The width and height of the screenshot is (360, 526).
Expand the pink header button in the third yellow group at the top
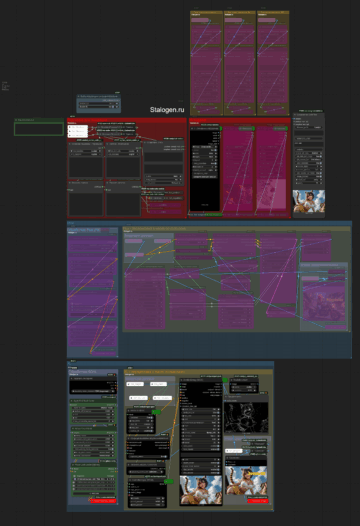267,20
